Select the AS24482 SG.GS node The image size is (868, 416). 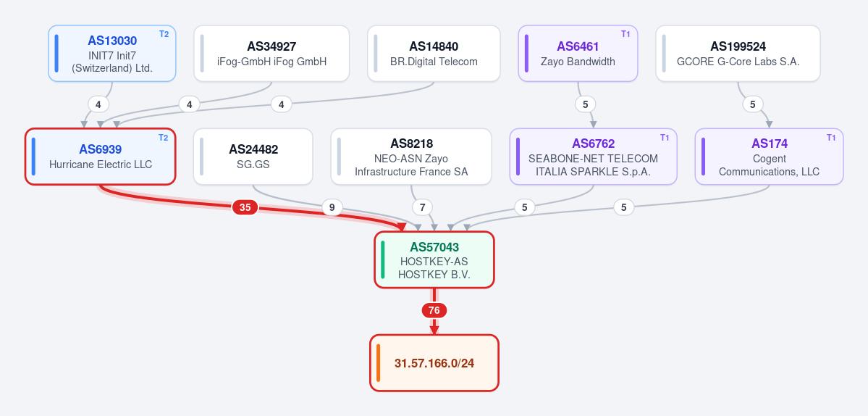pyautogui.click(x=253, y=157)
